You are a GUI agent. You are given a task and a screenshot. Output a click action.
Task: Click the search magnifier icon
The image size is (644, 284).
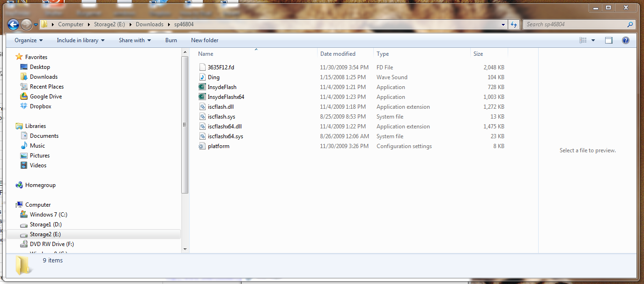pos(630,24)
